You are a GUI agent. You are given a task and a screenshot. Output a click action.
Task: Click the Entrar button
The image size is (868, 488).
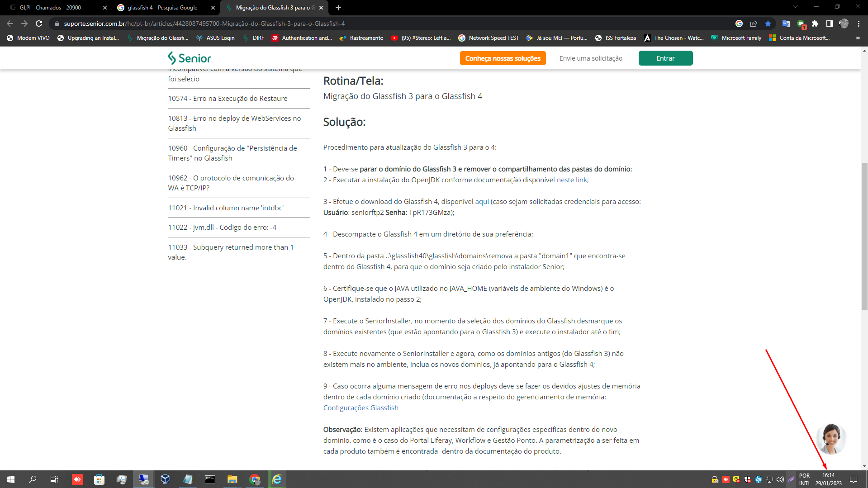pos(665,58)
